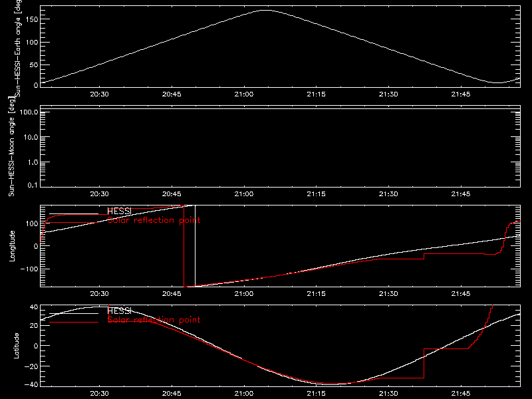Select 21:00 time label of Latitude plot

click(x=244, y=393)
